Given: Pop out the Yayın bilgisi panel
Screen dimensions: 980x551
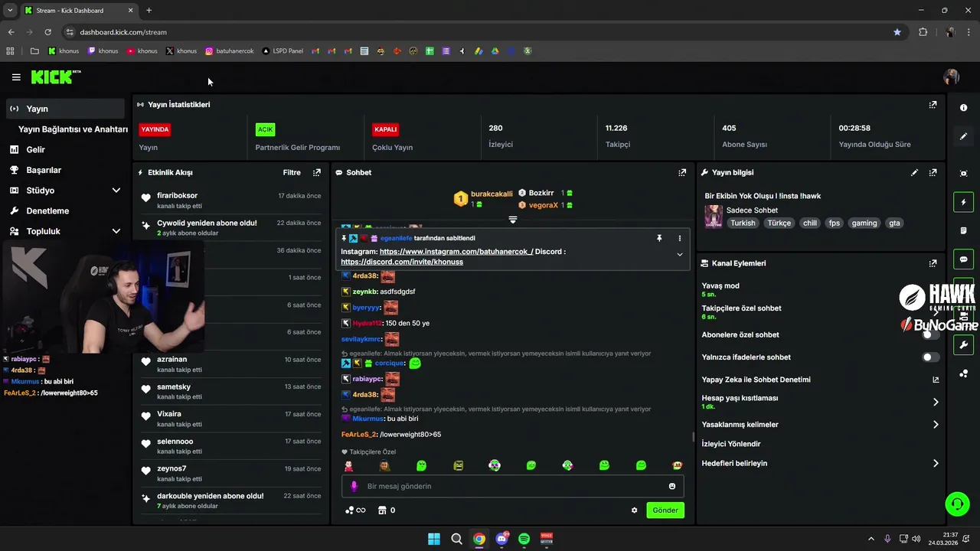Looking at the screenshot, I should pyautogui.click(x=933, y=173).
